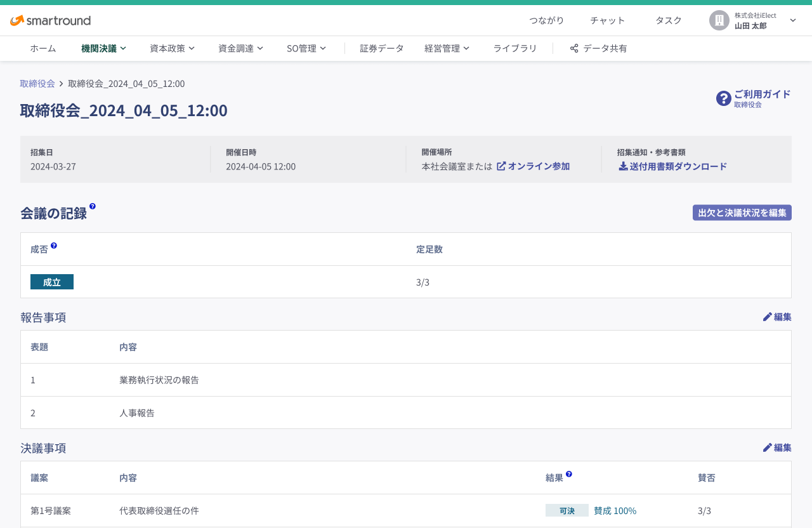Click the question mark icon beside 成否
The image size is (812, 528).
click(x=54, y=245)
